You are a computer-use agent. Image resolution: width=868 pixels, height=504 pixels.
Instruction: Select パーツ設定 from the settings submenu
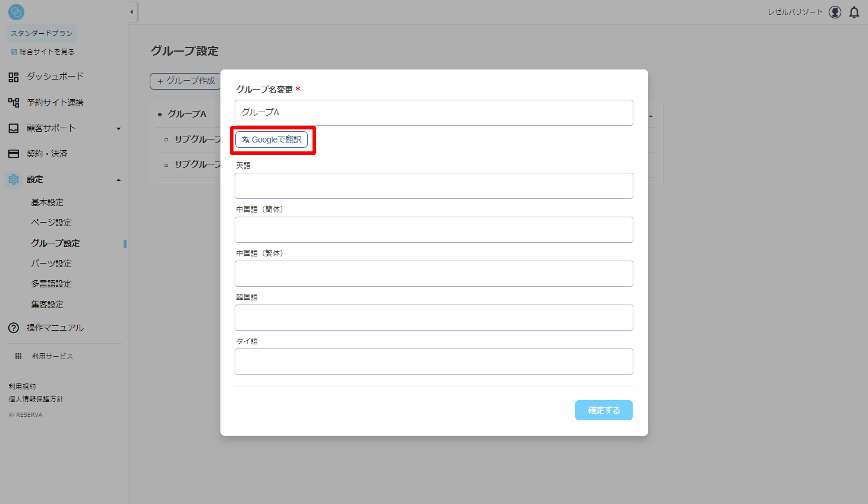click(51, 264)
